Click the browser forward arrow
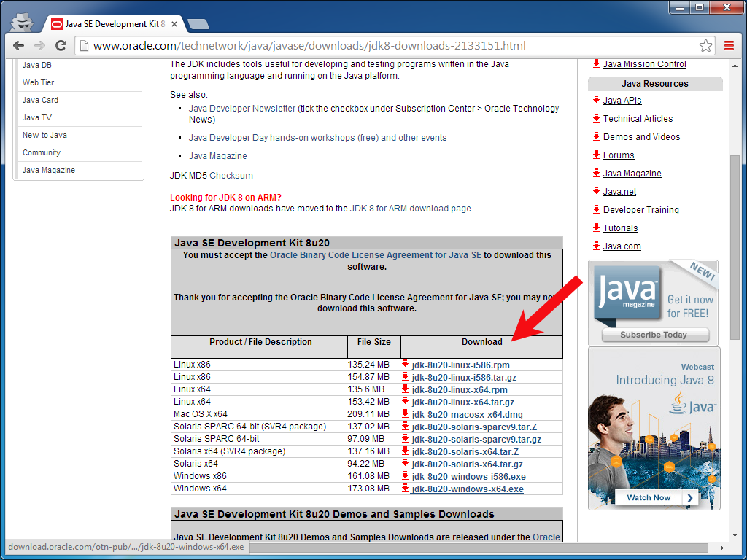 (x=39, y=46)
